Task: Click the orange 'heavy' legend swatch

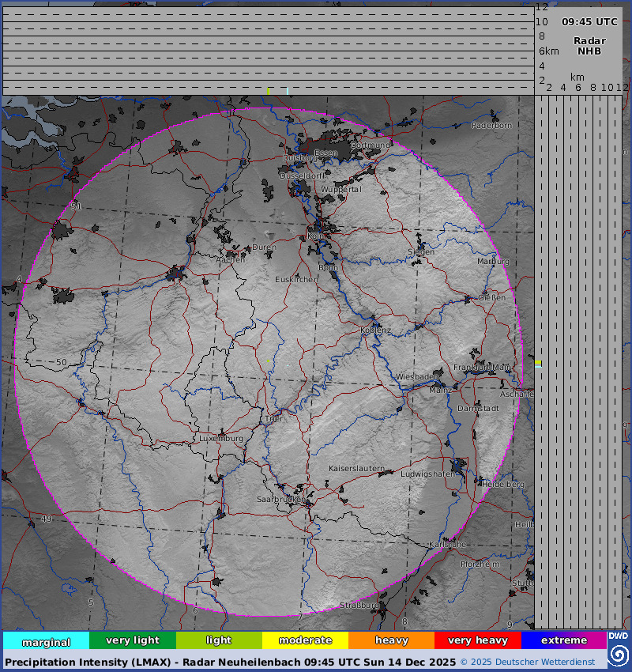Action: tap(391, 640)
